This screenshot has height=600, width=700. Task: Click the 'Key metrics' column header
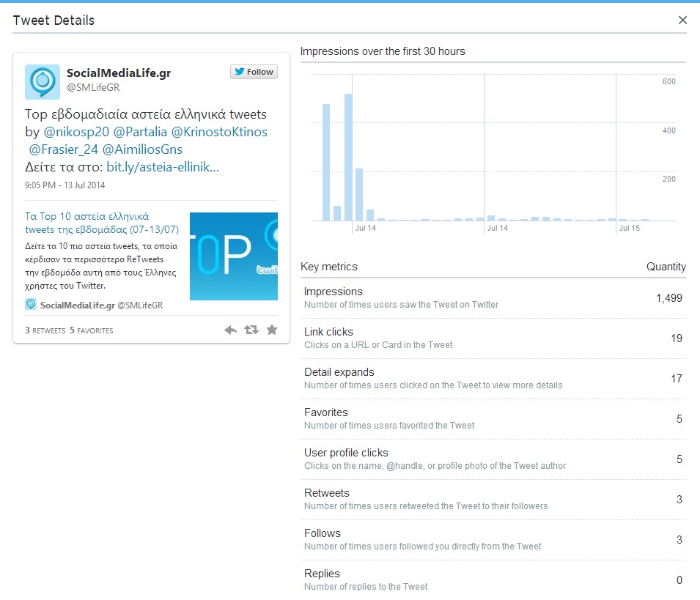[329, 267]
